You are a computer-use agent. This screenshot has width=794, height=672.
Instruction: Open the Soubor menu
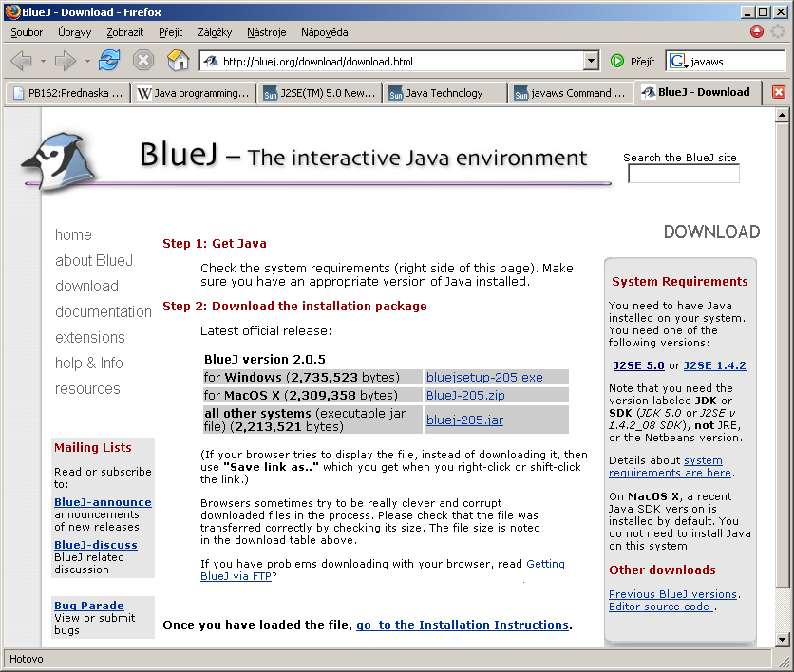tap(27, 32)
